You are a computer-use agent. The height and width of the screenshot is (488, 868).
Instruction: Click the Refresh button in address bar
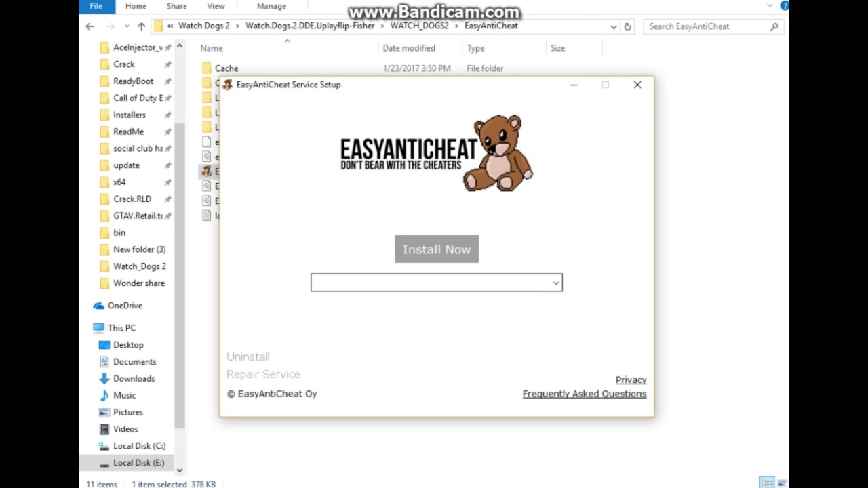click(x=628, y=26)
